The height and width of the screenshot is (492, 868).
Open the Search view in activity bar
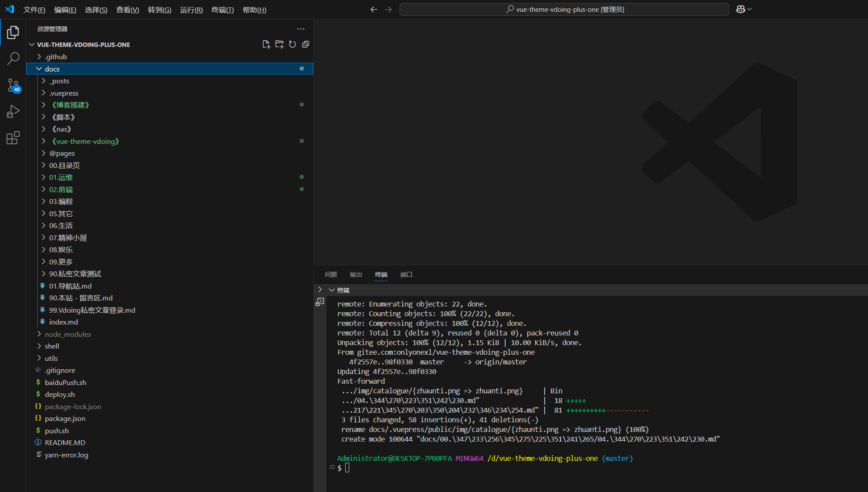tap(13, 59)
